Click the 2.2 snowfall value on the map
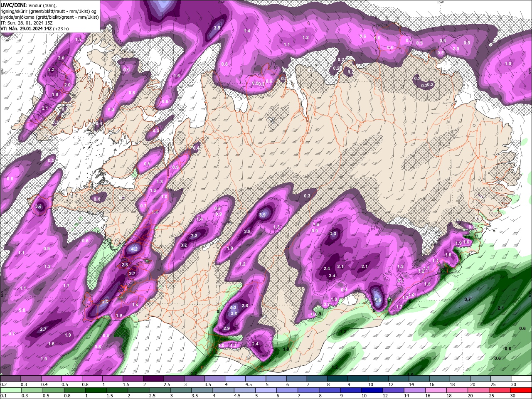532x399 pixels. (x=52, y=70)
